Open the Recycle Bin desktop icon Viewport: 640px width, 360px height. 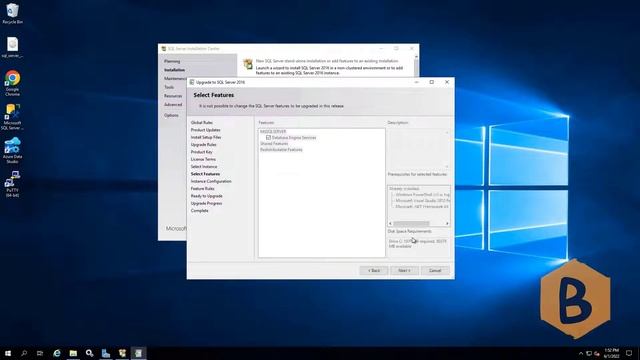(12, 14)
